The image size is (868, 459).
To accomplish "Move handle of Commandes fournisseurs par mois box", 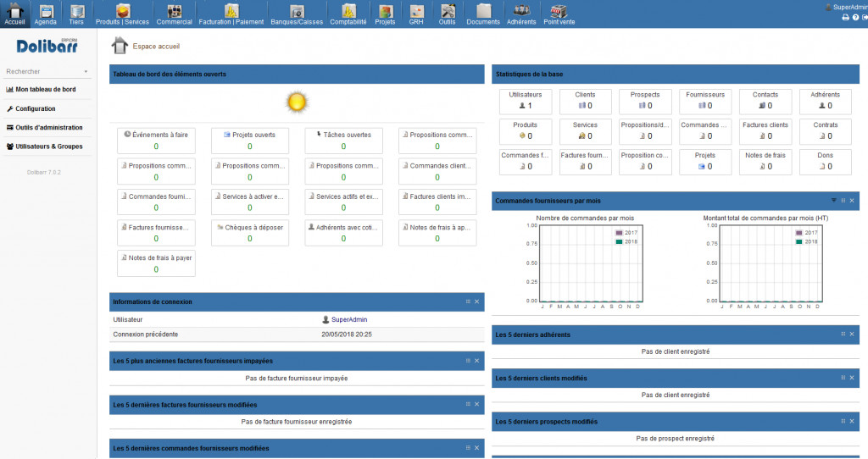I will pyautogui.click(x=843, y=201).
